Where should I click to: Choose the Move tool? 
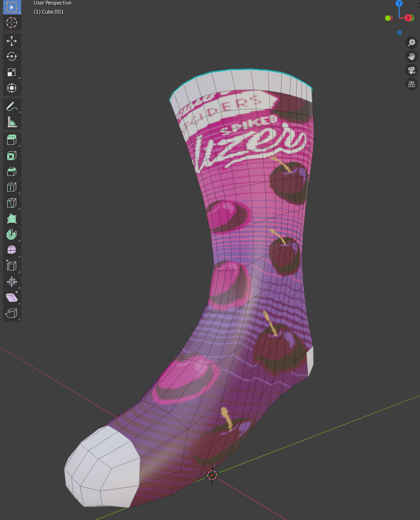12,41
